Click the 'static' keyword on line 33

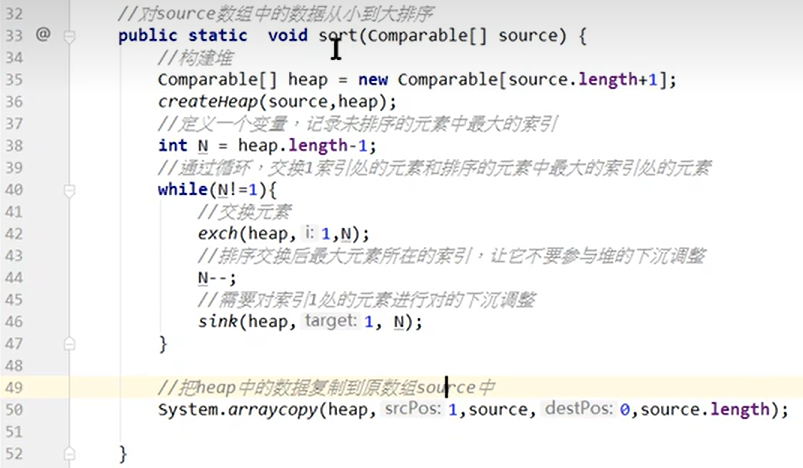pos(218,35)
